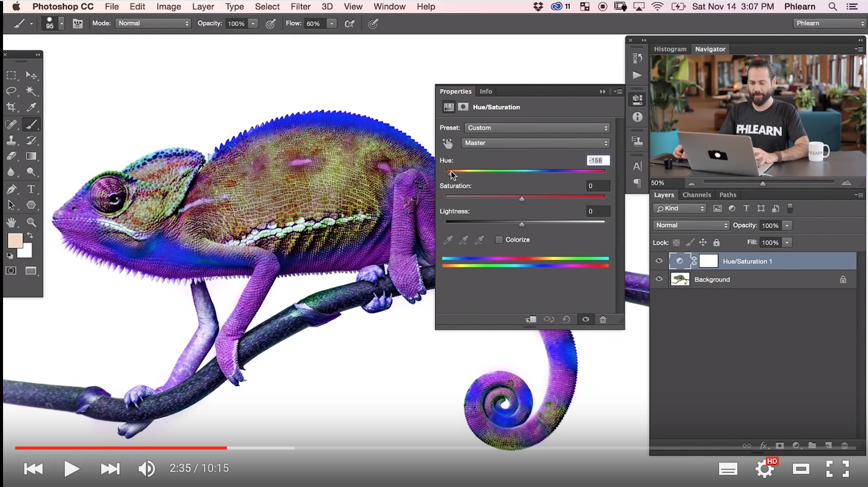Click the Hue value input field
This screenshot has width=868, height=487.
click(598, 160)
